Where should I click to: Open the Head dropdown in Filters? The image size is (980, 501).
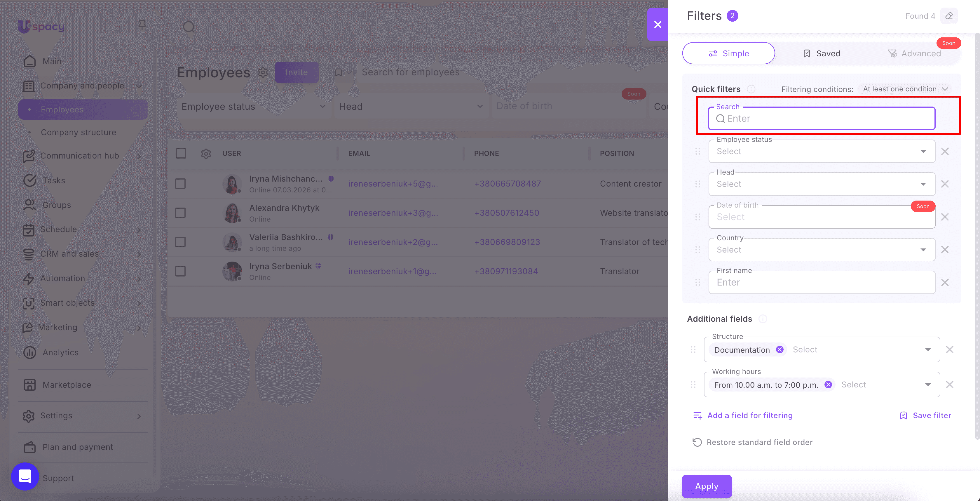pyautogui.click(x=822, y=184)
